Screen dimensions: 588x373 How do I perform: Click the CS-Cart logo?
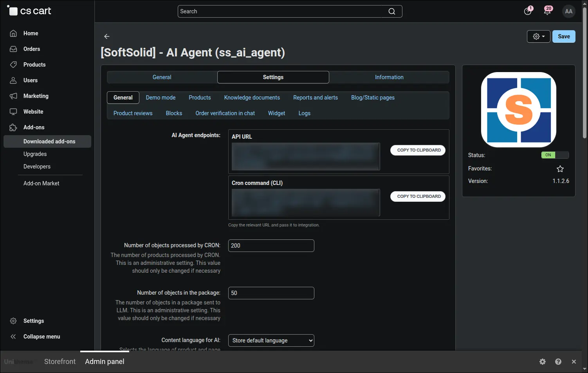29,11
